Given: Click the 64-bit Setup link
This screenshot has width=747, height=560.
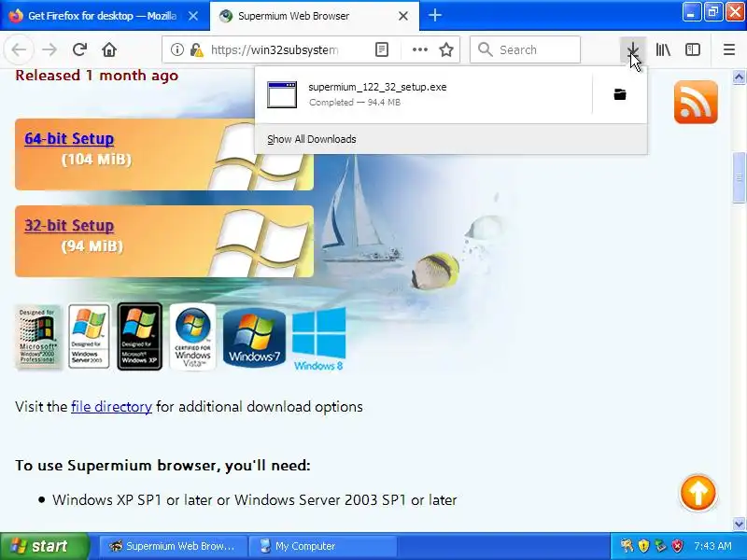Looking at the screenshot, I should [x=69, y=138].
